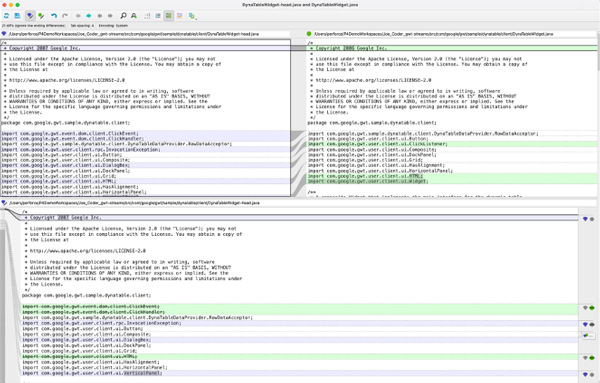This screenshot has width=600, height=383.
Task: Toggle the green circle for the ClickEvent import chunk
Action: coord(592,308)
